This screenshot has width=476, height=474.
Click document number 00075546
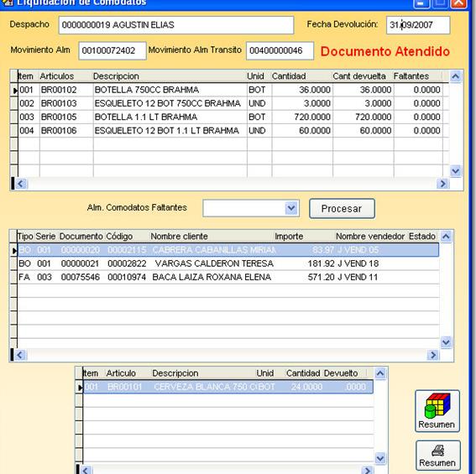[80, 278]
